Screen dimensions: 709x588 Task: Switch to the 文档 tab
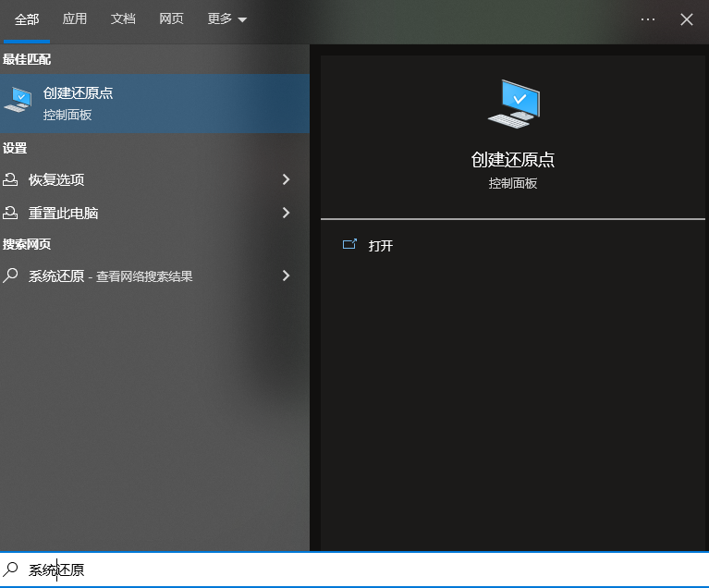(123, 19)
